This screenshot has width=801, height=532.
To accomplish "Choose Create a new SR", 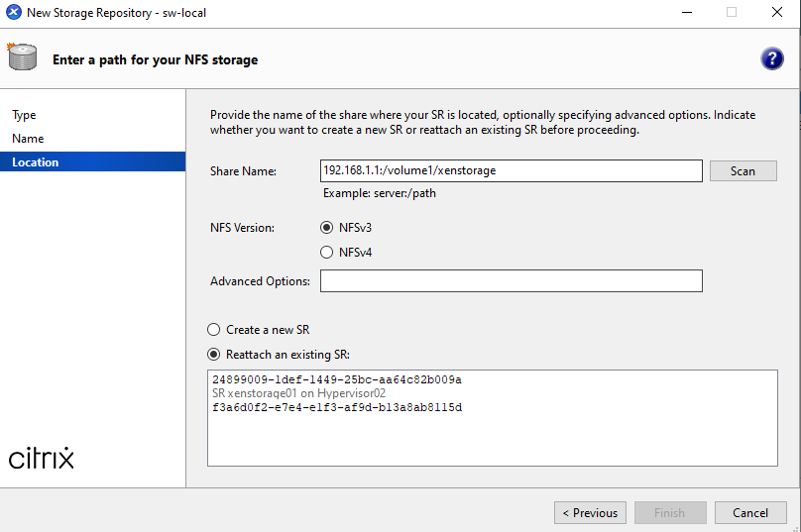I will [214, 330].
